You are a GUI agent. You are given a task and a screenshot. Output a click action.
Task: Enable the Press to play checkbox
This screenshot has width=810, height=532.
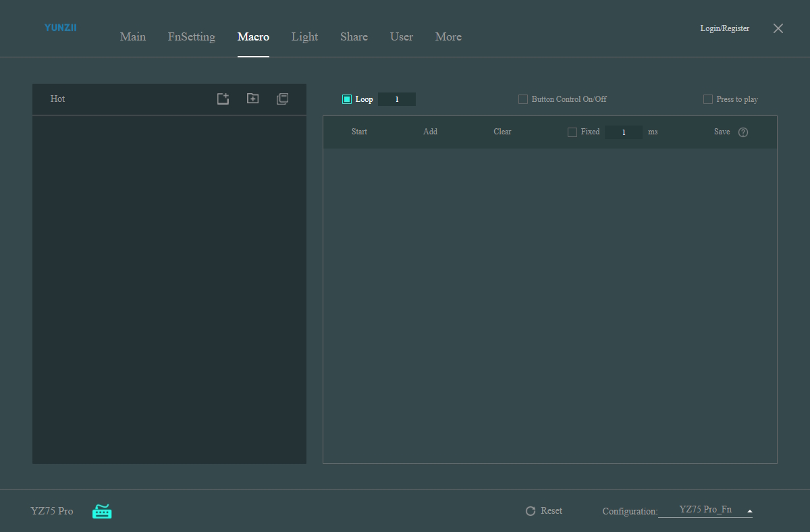(708, 99)
